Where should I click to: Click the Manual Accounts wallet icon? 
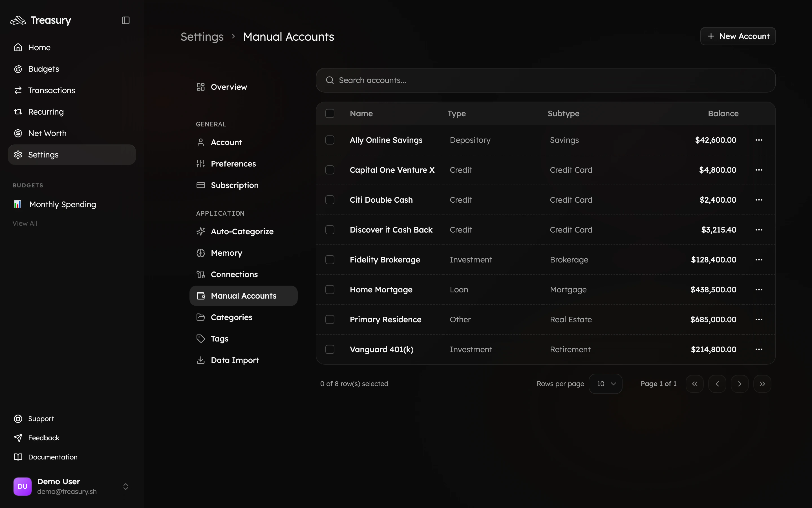[201, 296]
